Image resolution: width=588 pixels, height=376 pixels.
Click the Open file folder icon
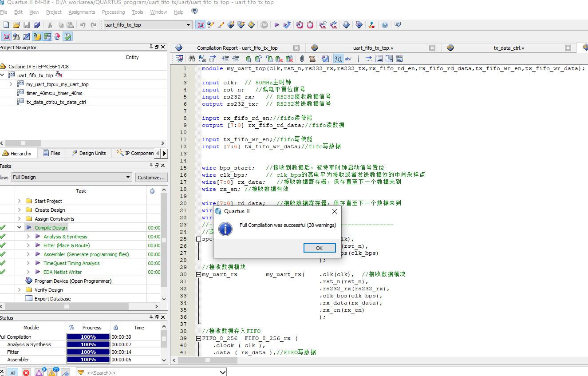[x=16, y=25]
